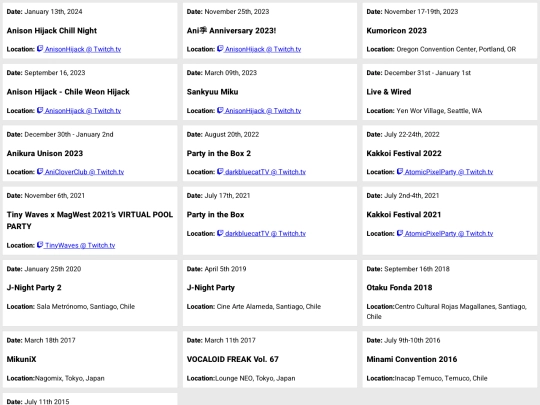Select the Minami Convention 2016 title
The width and height of the screenshot is (540, 405).
coord(412,359)
